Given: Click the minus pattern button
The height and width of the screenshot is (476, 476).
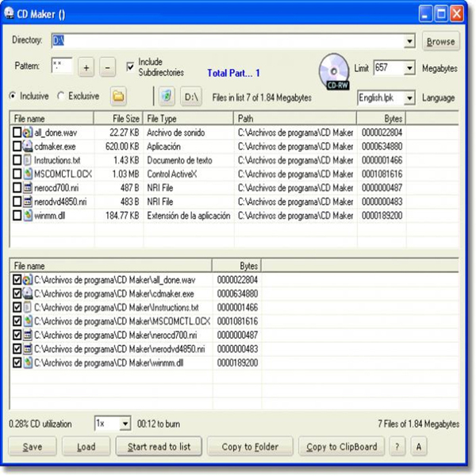Looking at the screenshot, I should pos(107,67).
